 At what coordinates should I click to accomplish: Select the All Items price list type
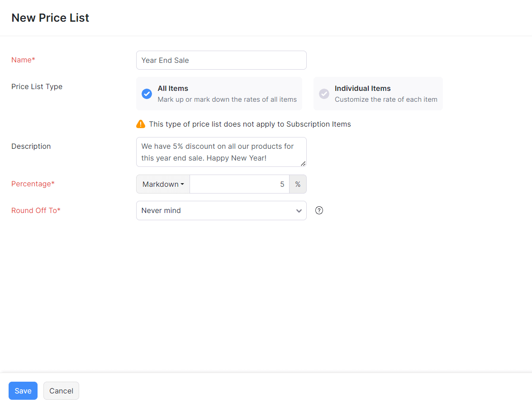219,94
